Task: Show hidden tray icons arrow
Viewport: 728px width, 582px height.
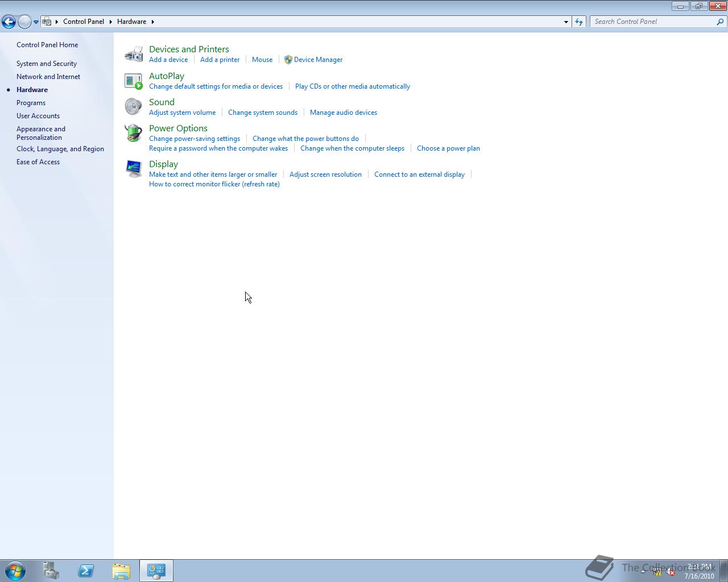Action: [x=643, y=572]
